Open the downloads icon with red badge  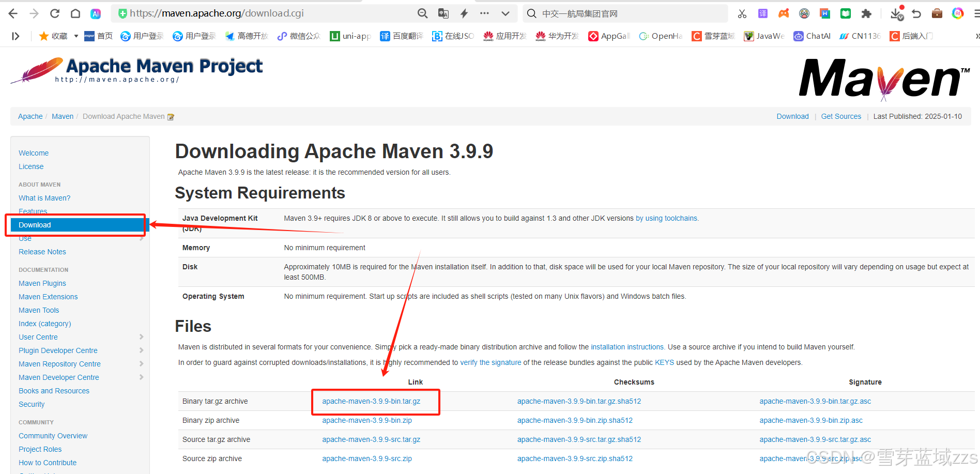[897, 13]
